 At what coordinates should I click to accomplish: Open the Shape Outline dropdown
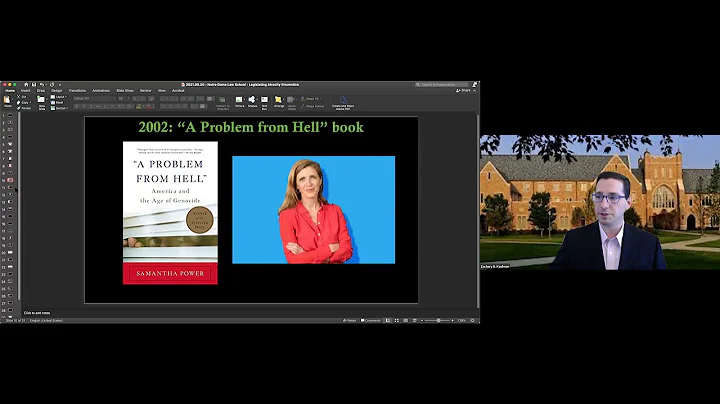pos(313,106)
